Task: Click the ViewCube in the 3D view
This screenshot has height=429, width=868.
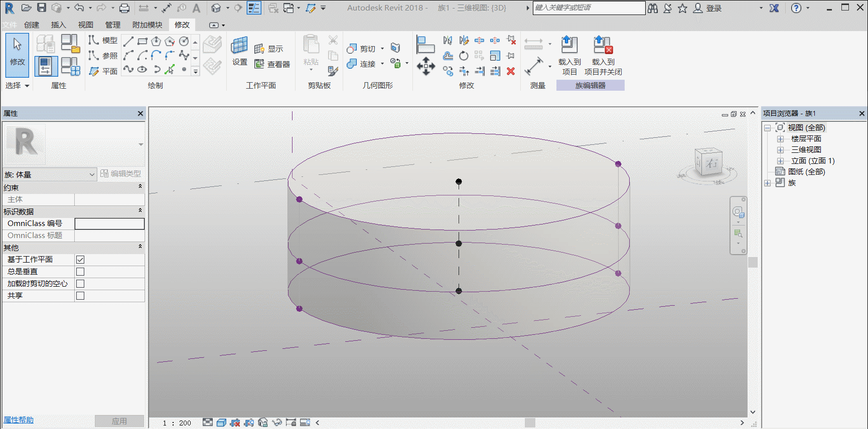Action: click(x=708, y=162)
